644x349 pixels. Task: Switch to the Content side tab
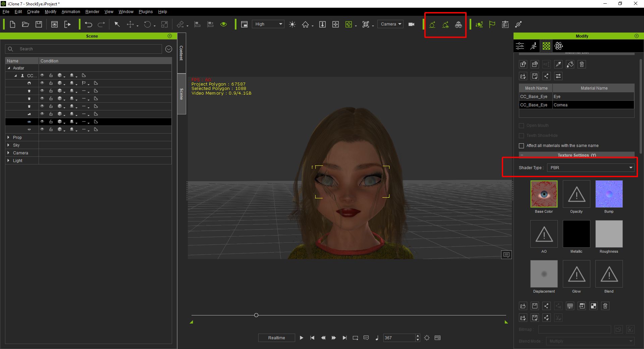(x=181, y=53)
